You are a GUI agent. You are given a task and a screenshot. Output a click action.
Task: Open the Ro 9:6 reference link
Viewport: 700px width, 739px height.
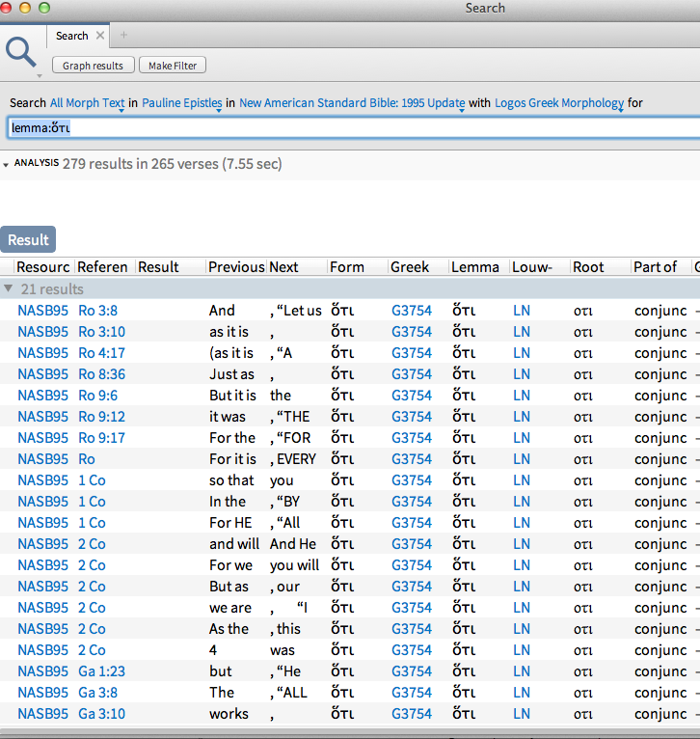pyautogui.click(x=97, y=396)
